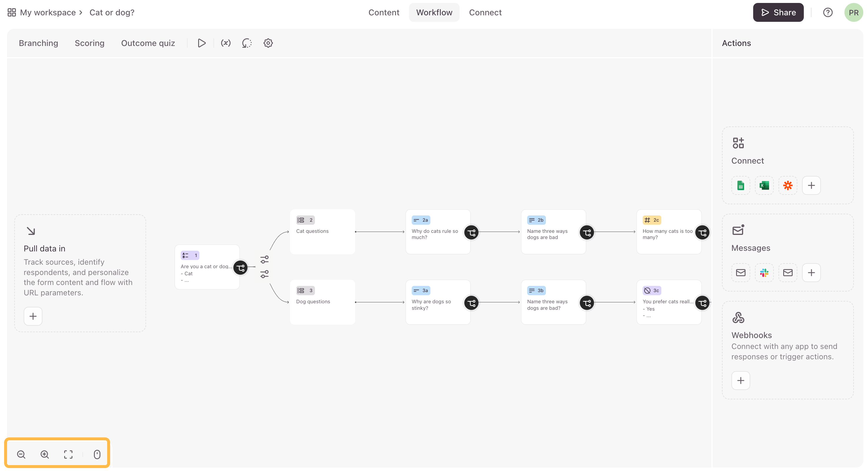Click the envelope icon right of Slack
The width and height of the screenshot is (868, 471).
pyautogui.click(x=788, y=273)
